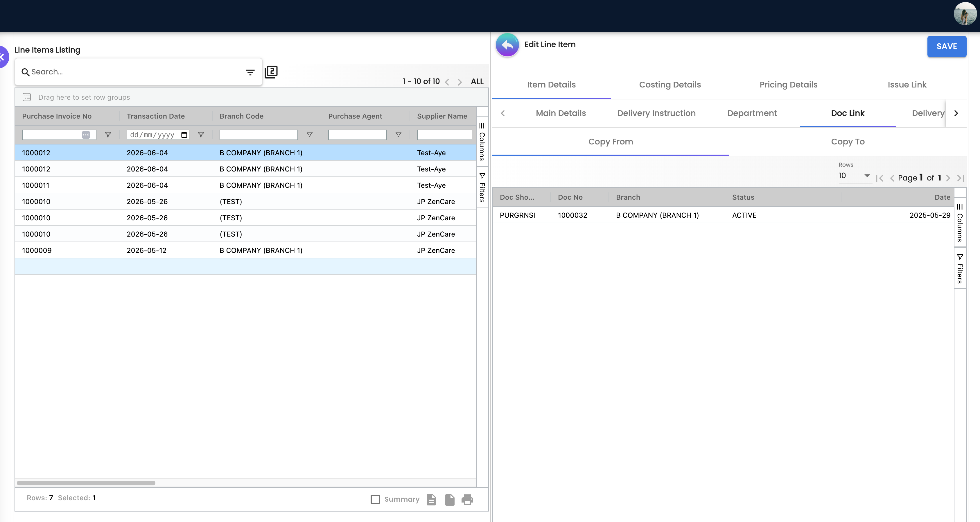Click the print icon in the footer
The image size is (980, 522).
click(x=467, y=500)
